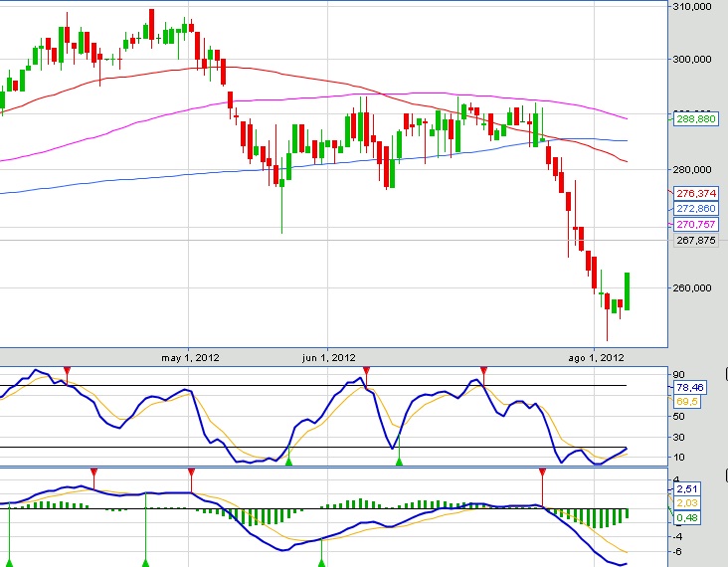728x567 pixels.
Task: Select the red 276,374 moving average label
Action: [x=695, y=192]
